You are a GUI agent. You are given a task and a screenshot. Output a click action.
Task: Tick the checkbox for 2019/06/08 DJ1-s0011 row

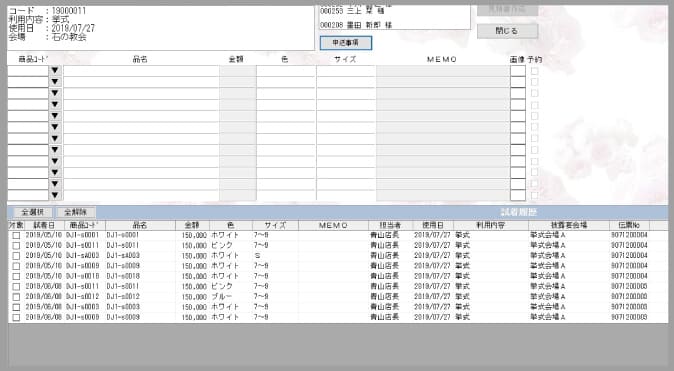click(x=16, y=287)
